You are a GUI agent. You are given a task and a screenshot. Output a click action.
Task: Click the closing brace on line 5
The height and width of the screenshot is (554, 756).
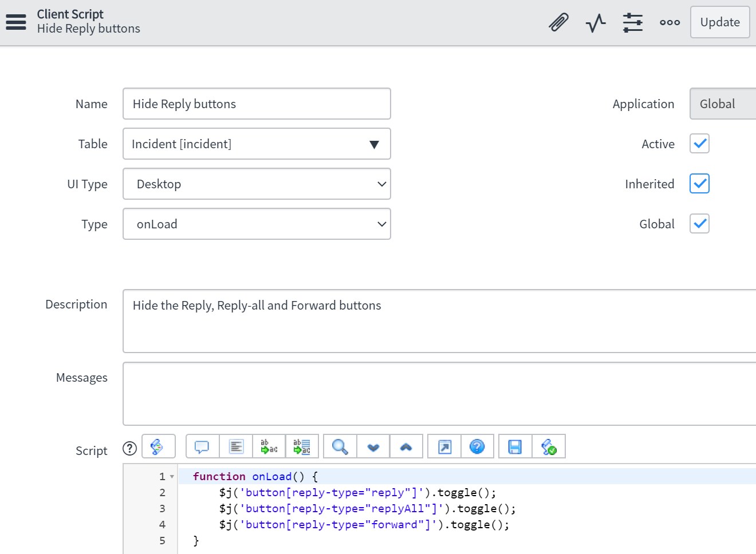tap(196, 540)
